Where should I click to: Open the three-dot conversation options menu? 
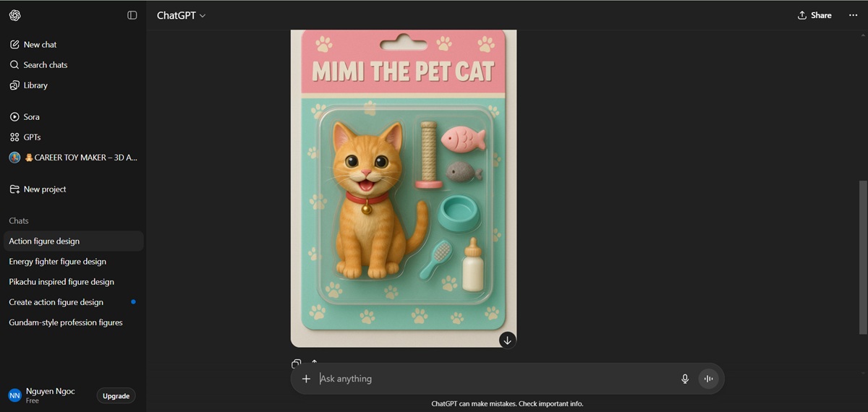(853, 15)
